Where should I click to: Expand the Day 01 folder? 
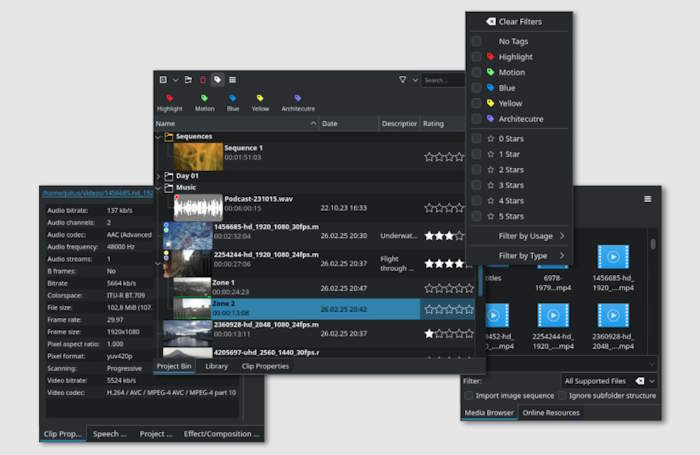tap(158, 176)
